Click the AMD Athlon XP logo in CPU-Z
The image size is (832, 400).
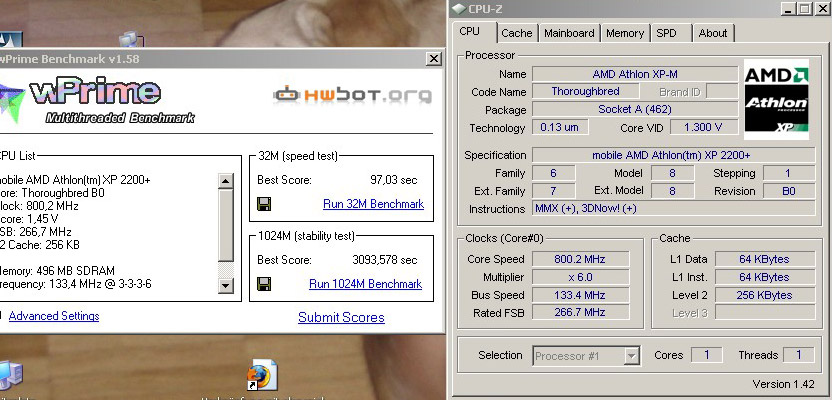tap(776, 99)
